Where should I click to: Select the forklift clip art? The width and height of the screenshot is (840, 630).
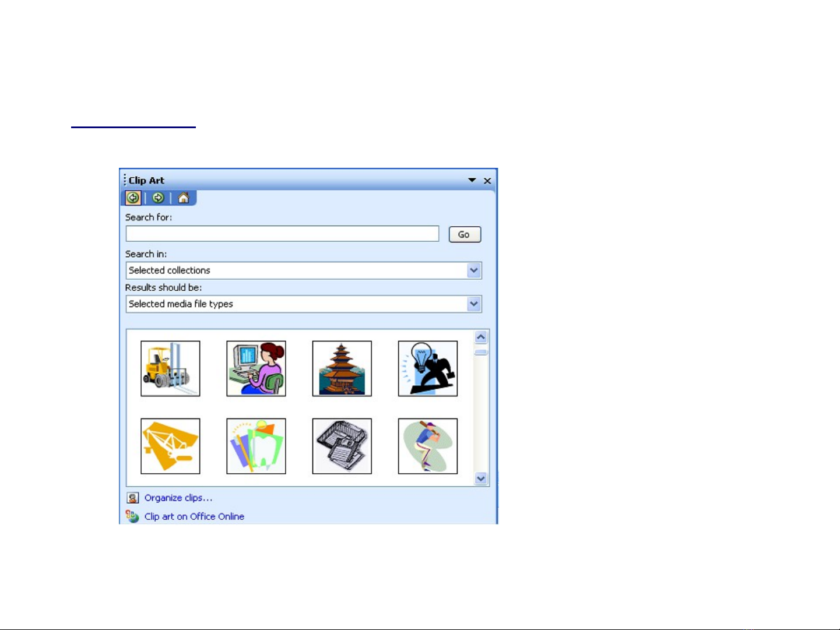coord(170,369)
